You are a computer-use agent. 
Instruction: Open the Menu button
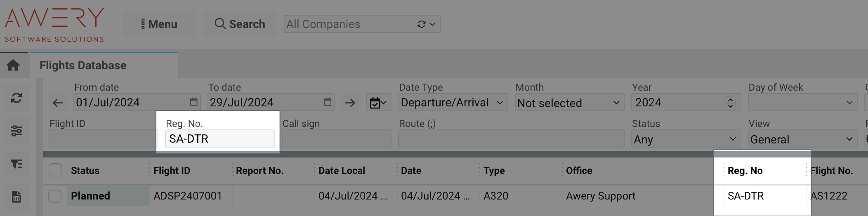pyautogui.click(x=159, y=24)
